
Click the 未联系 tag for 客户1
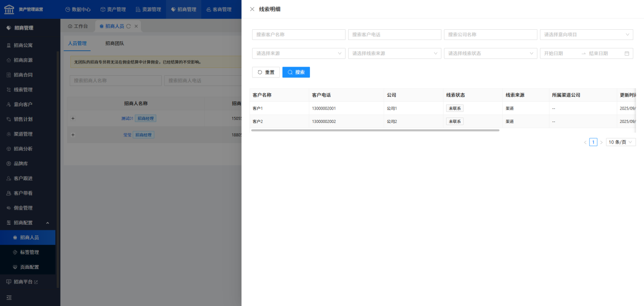(x=455, y=108)
